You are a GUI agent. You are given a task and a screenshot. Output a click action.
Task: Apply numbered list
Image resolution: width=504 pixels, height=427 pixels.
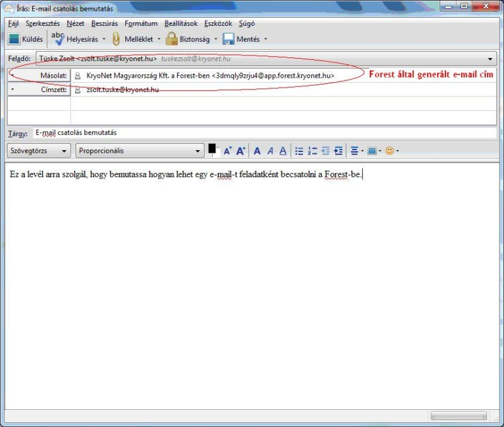[312, 151]
